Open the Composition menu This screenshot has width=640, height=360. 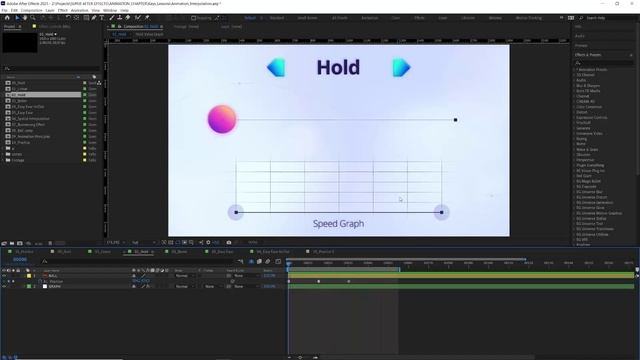(31, 10)
